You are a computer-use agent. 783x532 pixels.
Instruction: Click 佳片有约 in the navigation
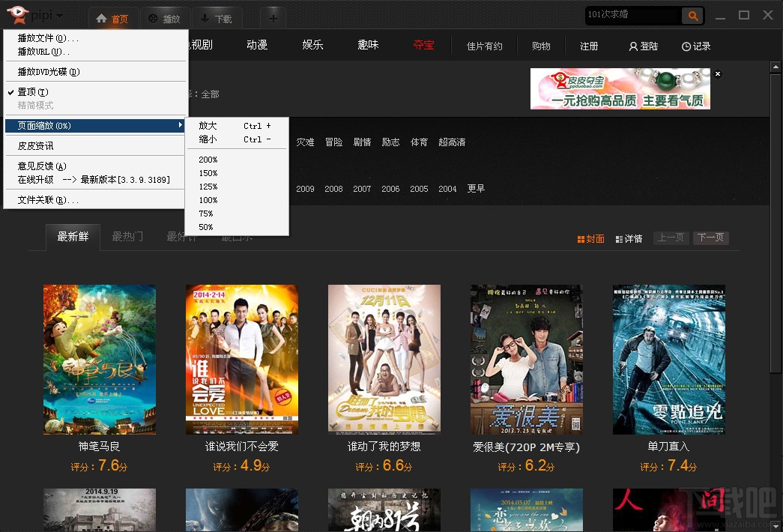click(x=484, y=46)
